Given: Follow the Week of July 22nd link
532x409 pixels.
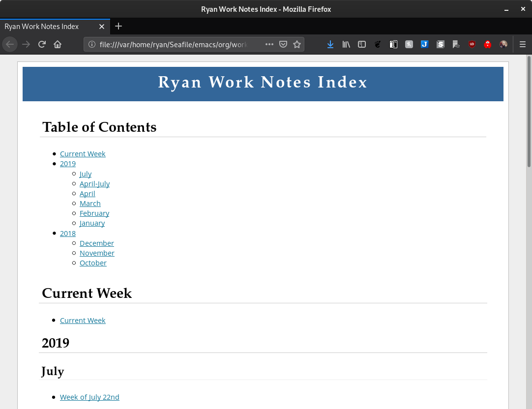Looking at the screenshot, I should (x=89, y=397).
